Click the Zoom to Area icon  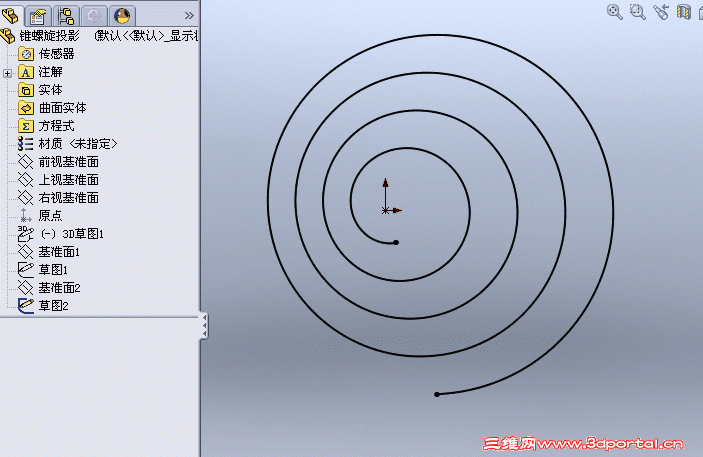(x=638, y=12)
